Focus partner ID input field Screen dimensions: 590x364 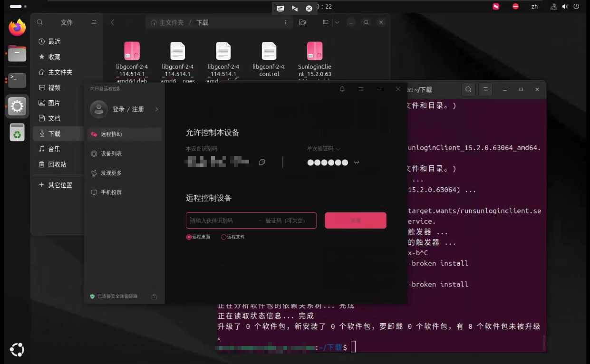222,220
